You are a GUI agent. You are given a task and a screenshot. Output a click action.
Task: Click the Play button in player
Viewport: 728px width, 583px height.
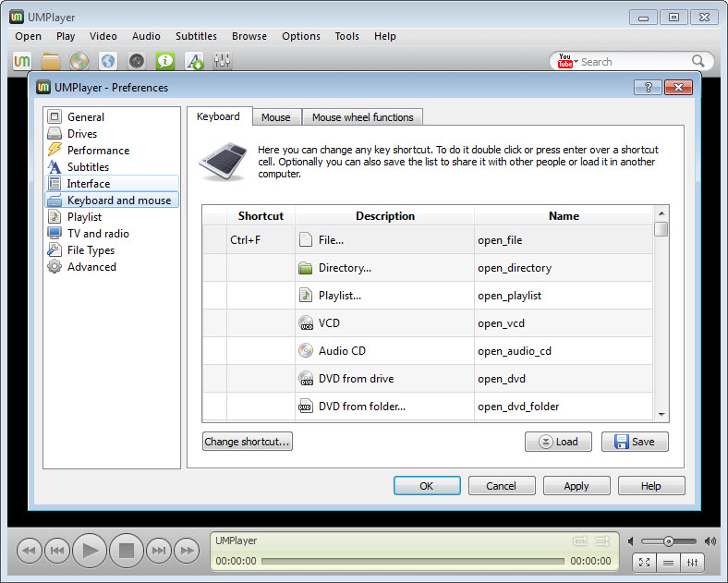[x=90, y=551]
